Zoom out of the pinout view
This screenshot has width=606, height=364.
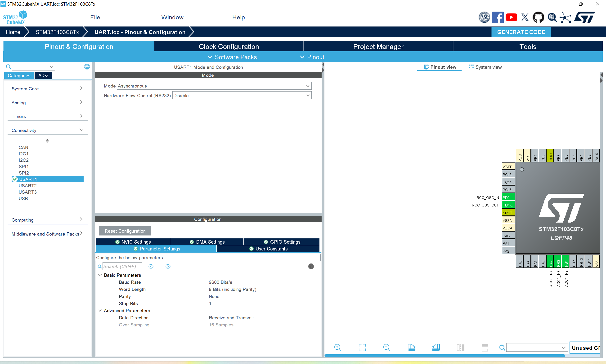[386, 347]
